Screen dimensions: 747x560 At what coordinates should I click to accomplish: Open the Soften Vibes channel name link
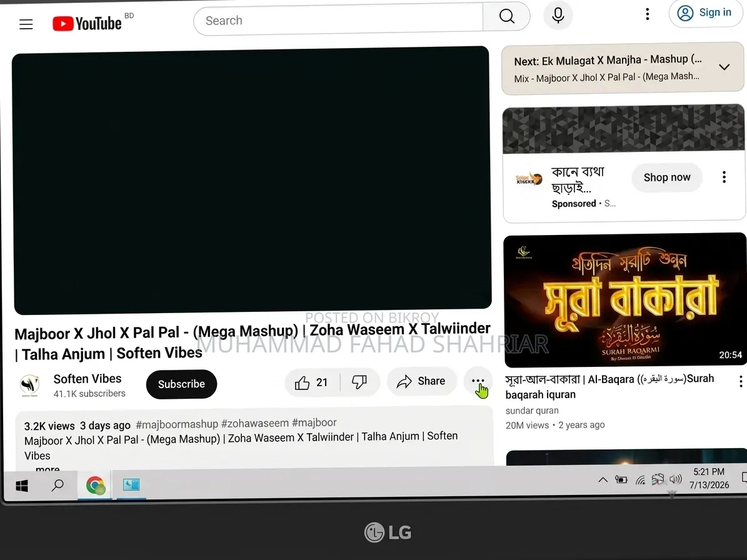coord(87,379)
